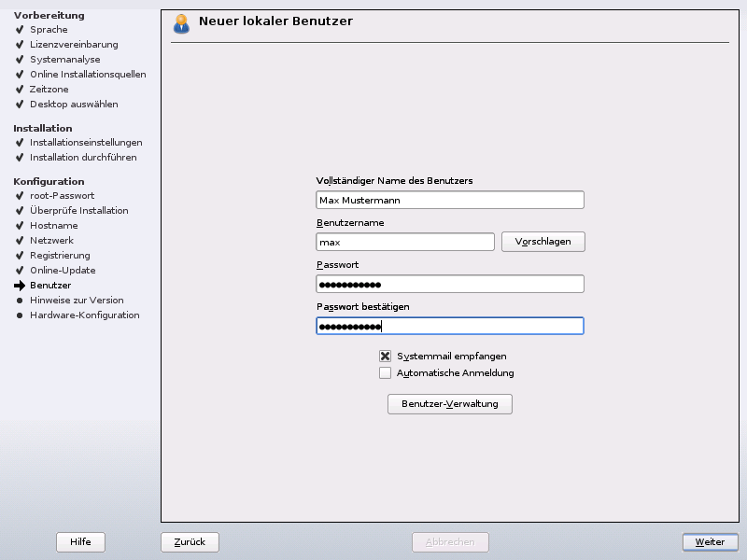Click checkmark icon beside Registrierung

click(20, 255)
